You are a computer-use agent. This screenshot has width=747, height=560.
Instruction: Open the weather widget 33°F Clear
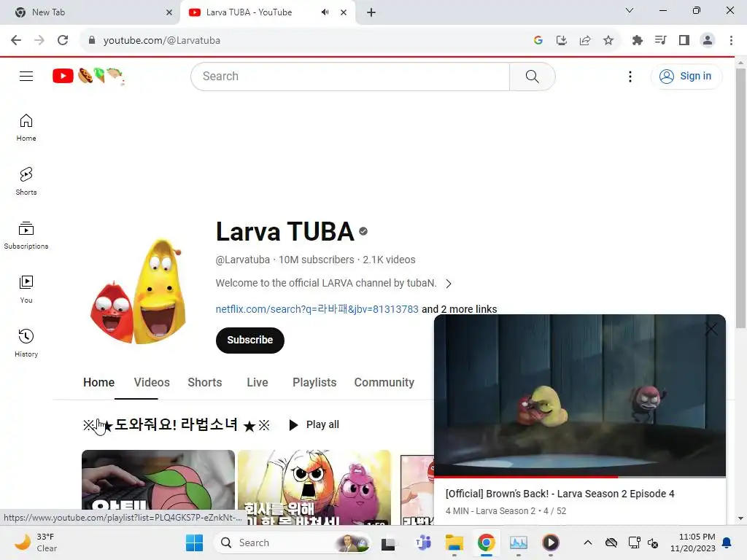click(x=36, y=542)
